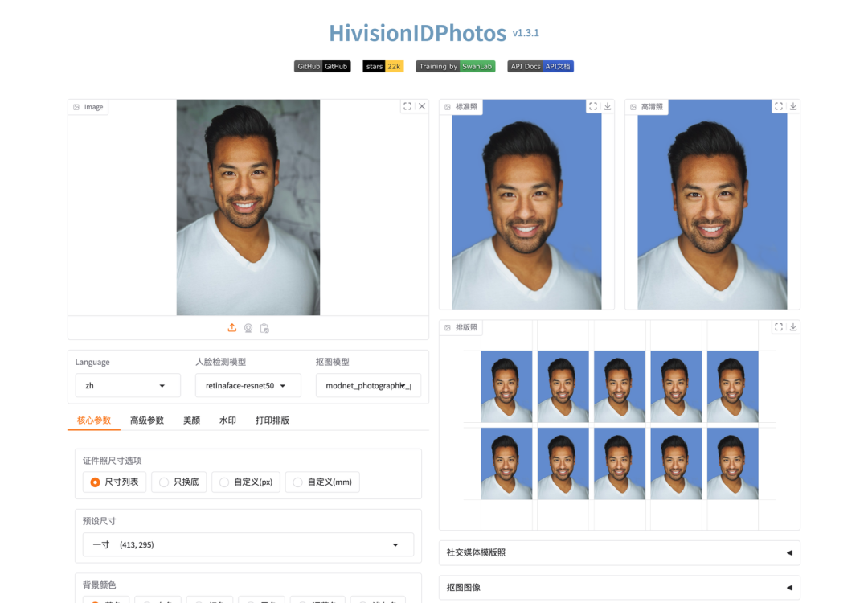
Task: Click the 标准照 panel label
Action: 461,107
